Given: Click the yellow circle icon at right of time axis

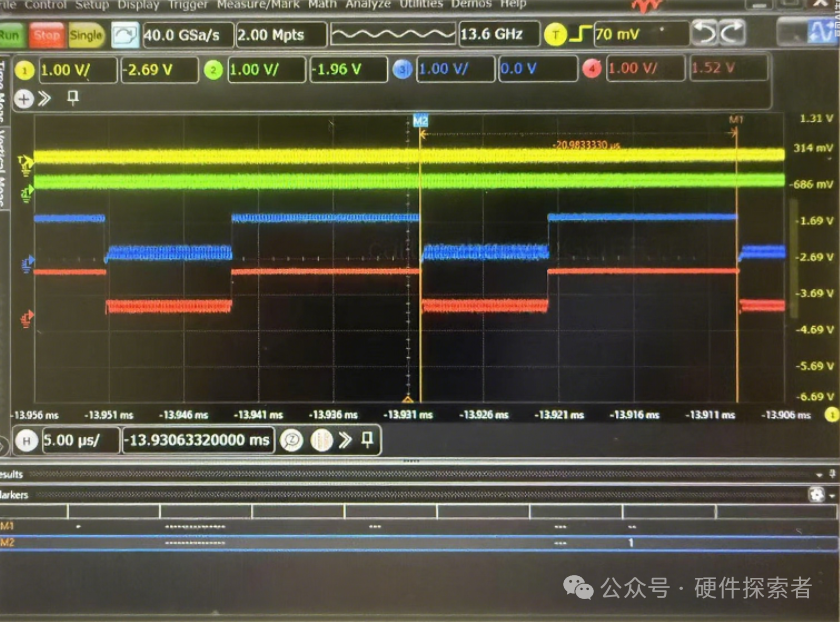Looking at the screenshot, I should point(832,414).
